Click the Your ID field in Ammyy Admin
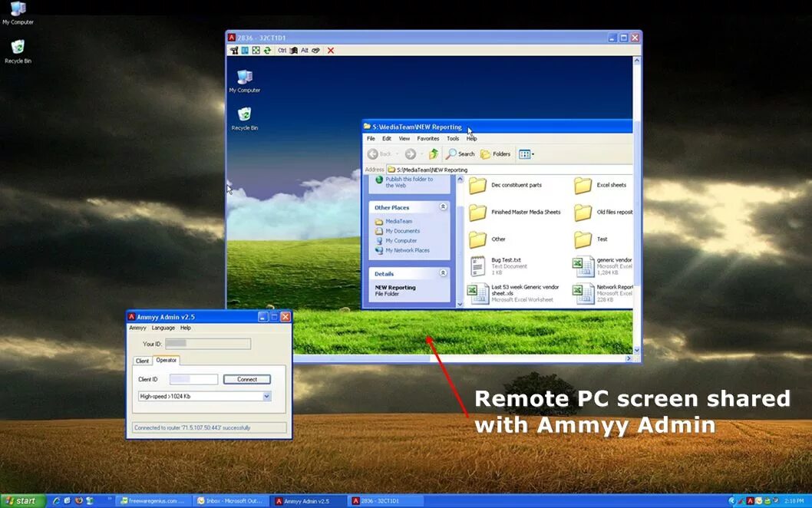Image resolution: width=812 pixels, height=508 pixels. [x=208, y=343]
